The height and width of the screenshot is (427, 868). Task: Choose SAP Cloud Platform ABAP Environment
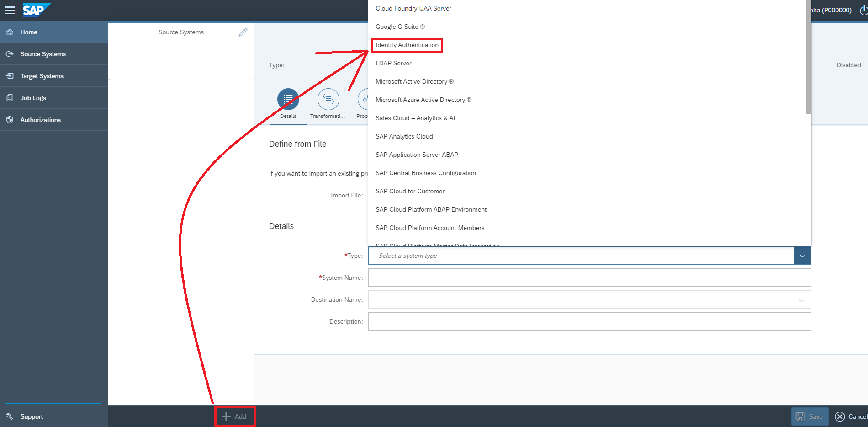tap(587, 209)
